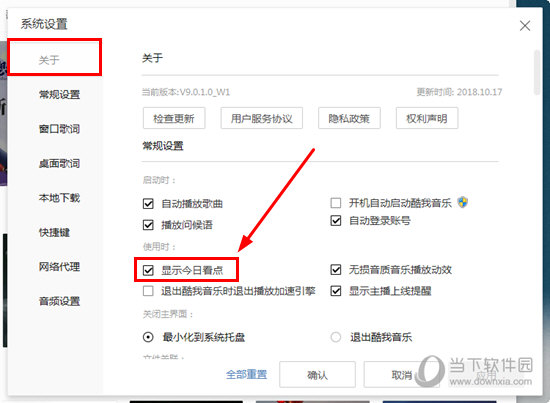Choose the 退出酷我音乐 radio option
The height and width of the screenshot is (403, 550).
coord(336,337)
